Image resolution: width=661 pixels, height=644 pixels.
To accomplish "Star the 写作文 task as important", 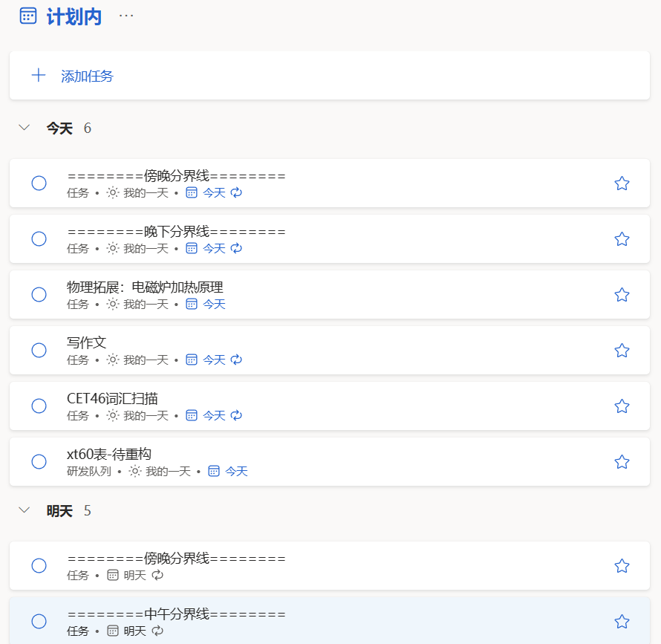I will coord(622,351).
